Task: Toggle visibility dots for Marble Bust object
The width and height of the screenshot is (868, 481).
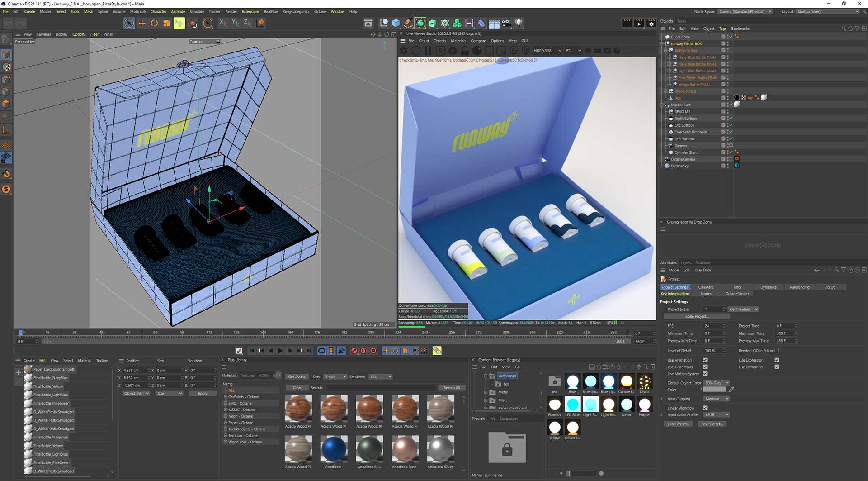Action: tap(728, 105)
